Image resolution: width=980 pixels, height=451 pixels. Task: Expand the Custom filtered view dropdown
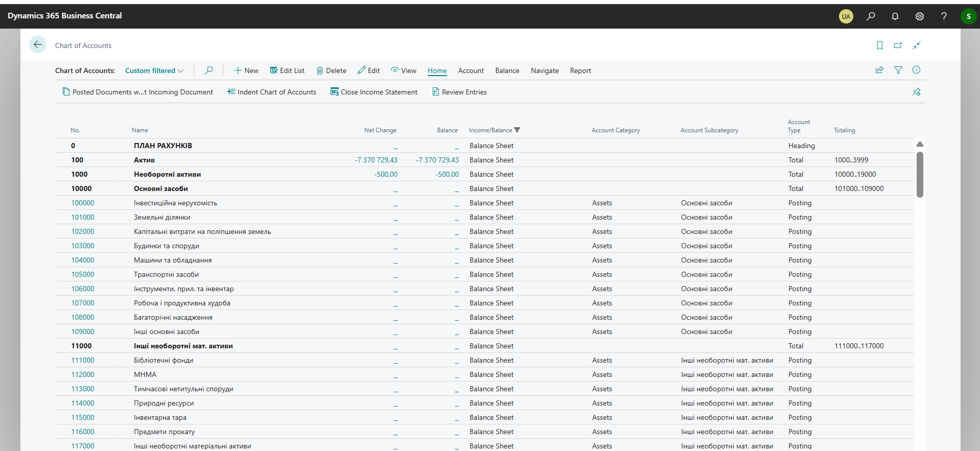(154, 71)
